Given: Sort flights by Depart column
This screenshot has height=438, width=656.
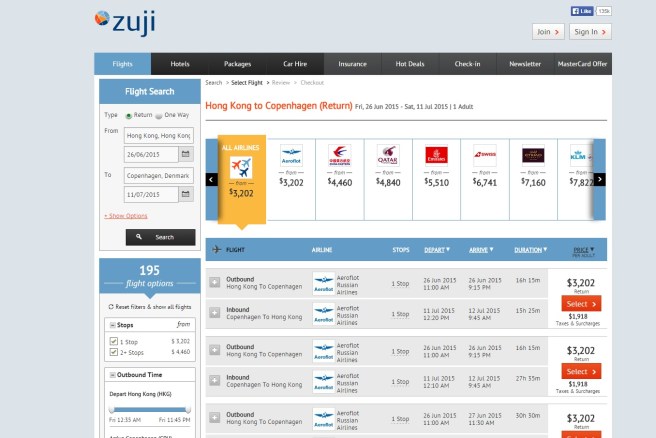Looking at the screenshot, I should pos(436,250).
